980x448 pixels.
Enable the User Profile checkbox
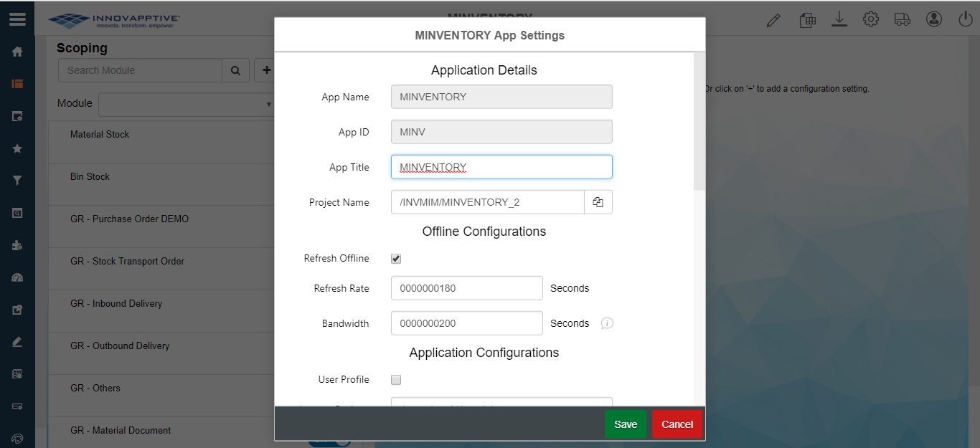(x=396, y=380)
